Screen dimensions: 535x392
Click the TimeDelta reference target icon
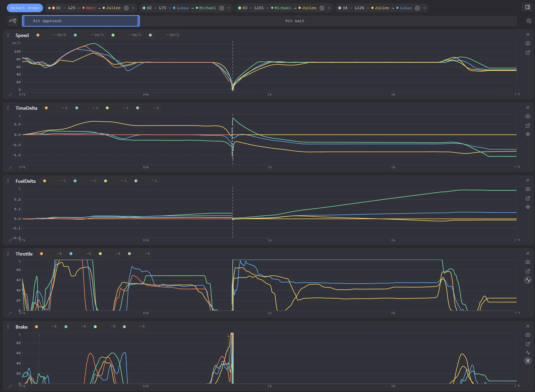click(x=528, y=134)
